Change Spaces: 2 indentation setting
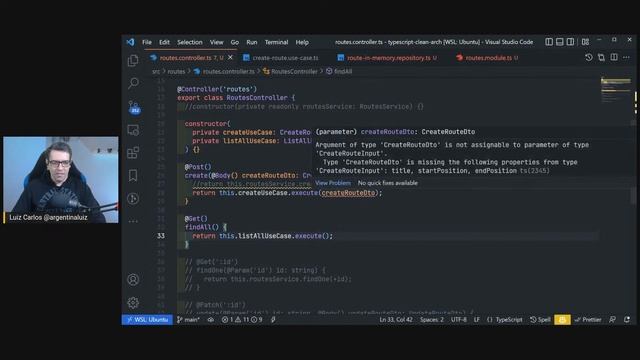 coord(432,320)
